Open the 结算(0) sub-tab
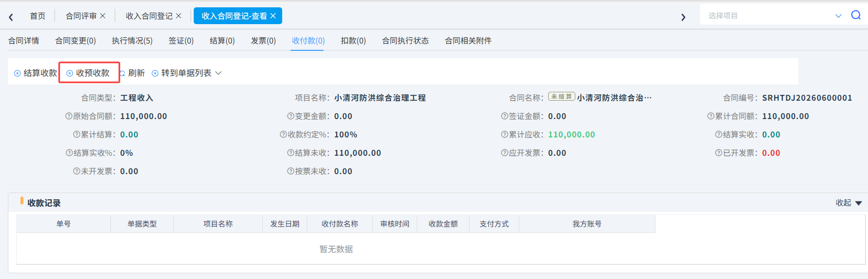 (x=222, y=40)
